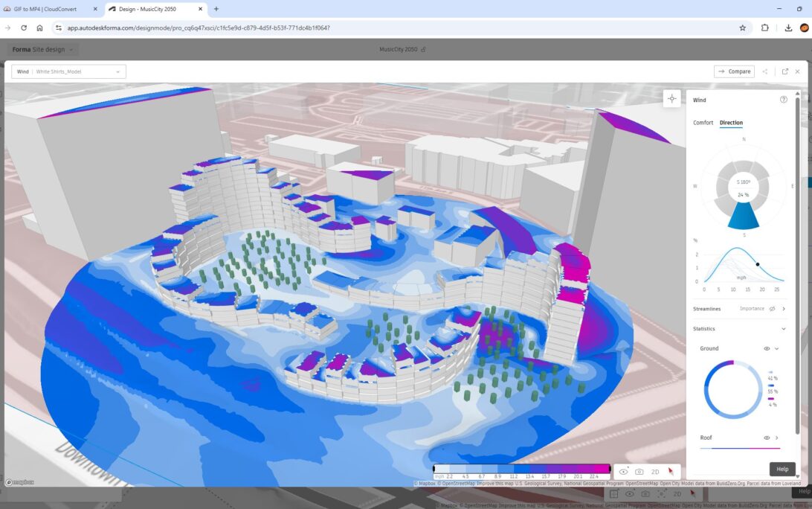The height and width of the screenshot is (509, 812).
Task: Expand the Roof statistics chevron
Action: tap(777, 438)
